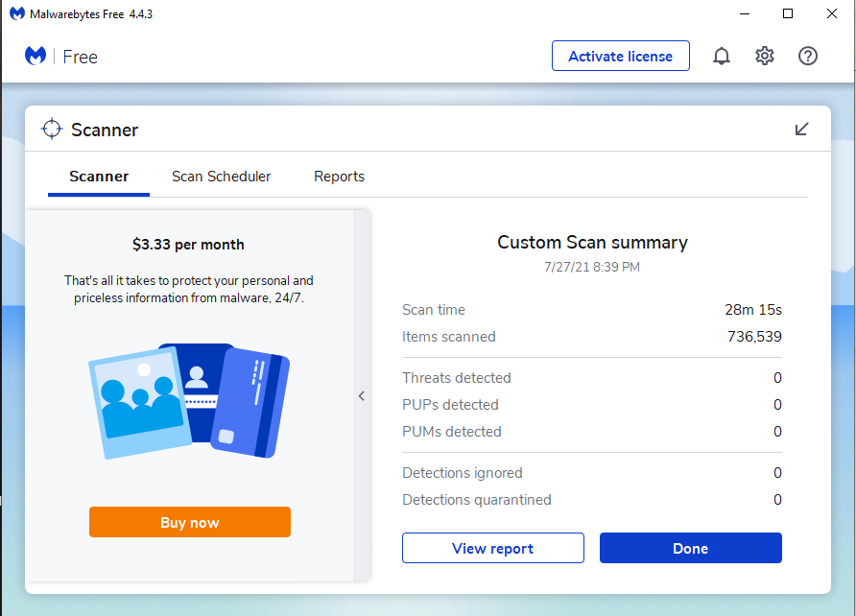Screen dimensions: 856x616
Task: Open the Reports tab
Action: (x=339, y=177)
